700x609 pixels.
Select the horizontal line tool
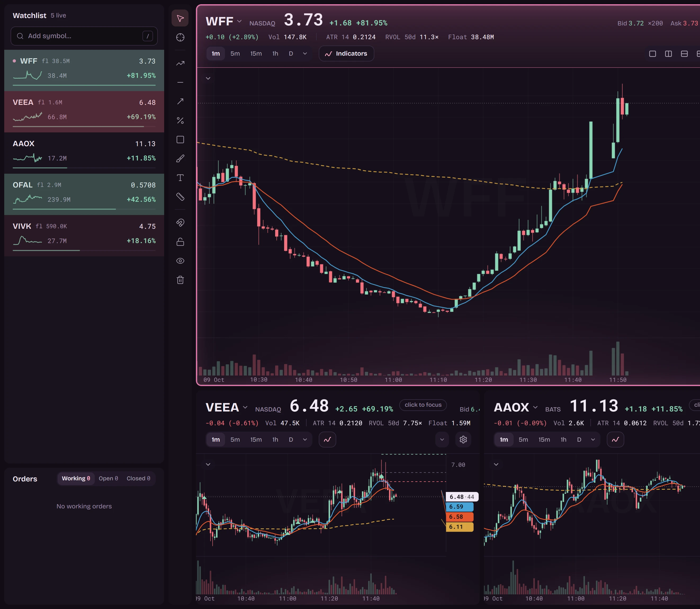[x=180, y=82]
